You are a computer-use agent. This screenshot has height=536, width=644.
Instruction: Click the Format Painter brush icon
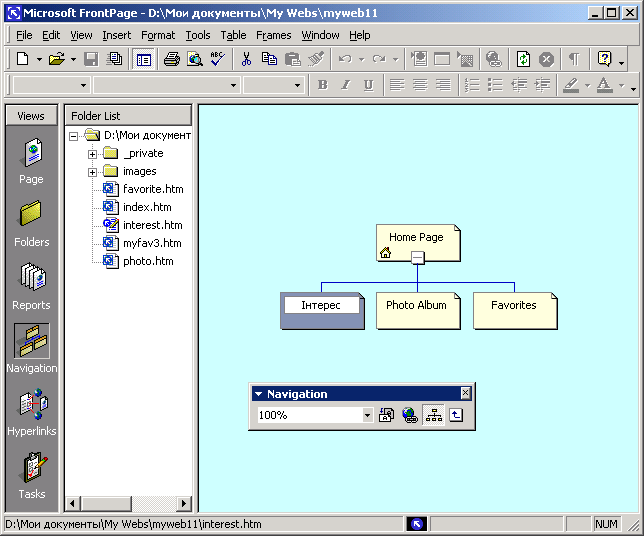pyautogui.click(x=316, y=59)
